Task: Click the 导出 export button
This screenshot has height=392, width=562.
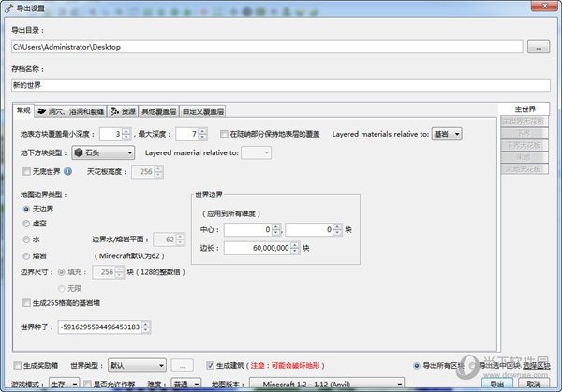Action: click(496, 384)
